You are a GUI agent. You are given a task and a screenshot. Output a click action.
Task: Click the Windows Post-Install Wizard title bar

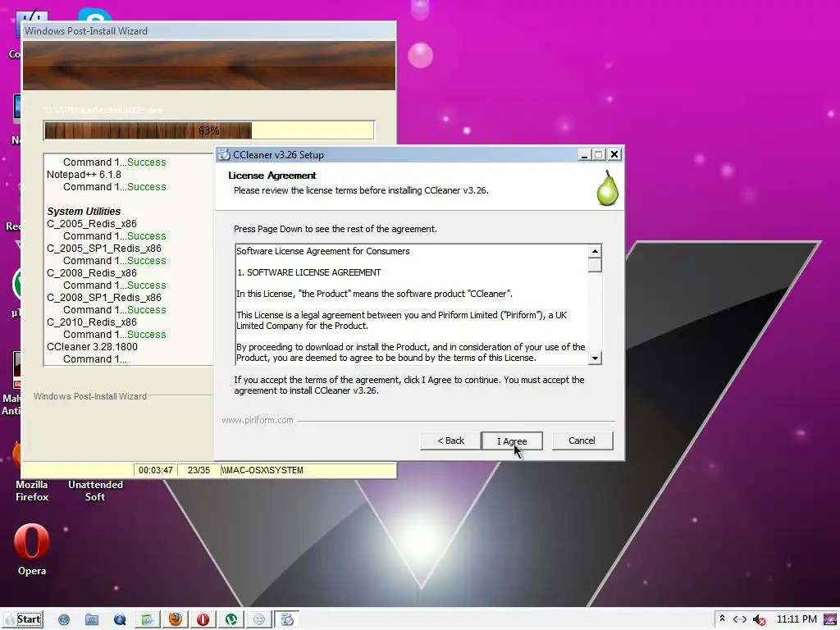(x=209, y=31)
